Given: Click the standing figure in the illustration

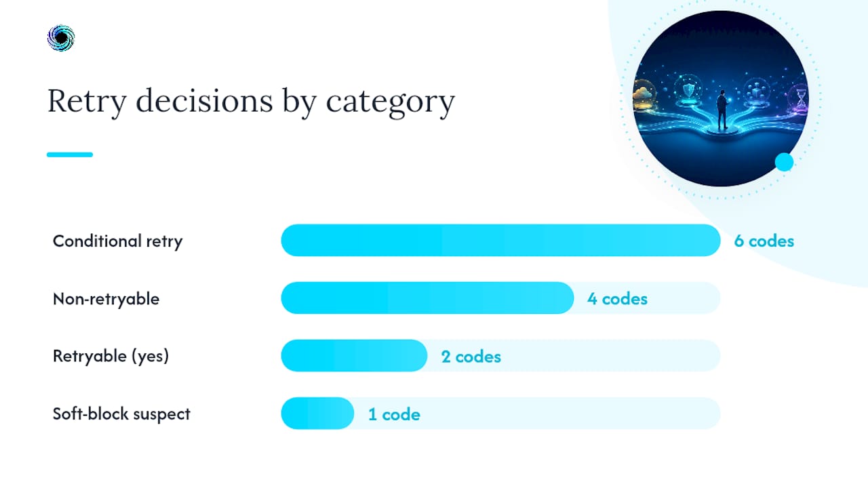Looking at the screenshot, I should tap(722, 108).
